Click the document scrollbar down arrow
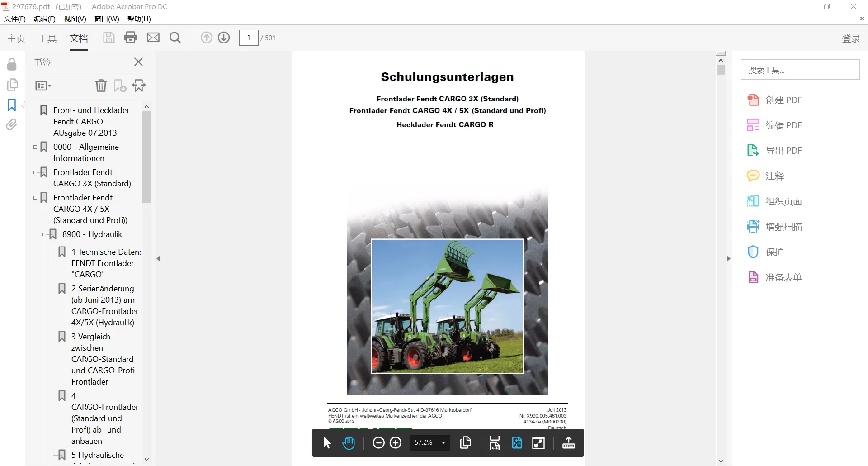This screenshot has width=868, height=466. point(721,461)
